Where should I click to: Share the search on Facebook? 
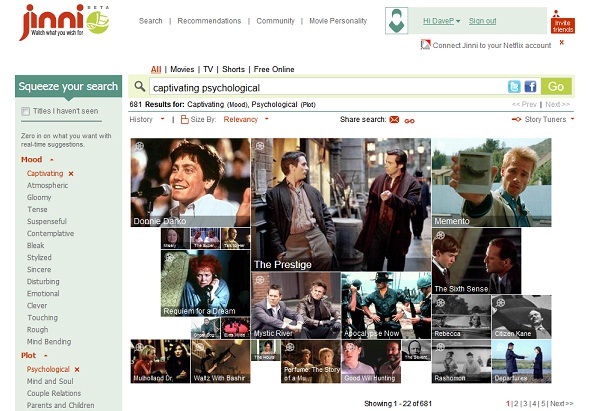pyautogui.click(x=530, y=87)
